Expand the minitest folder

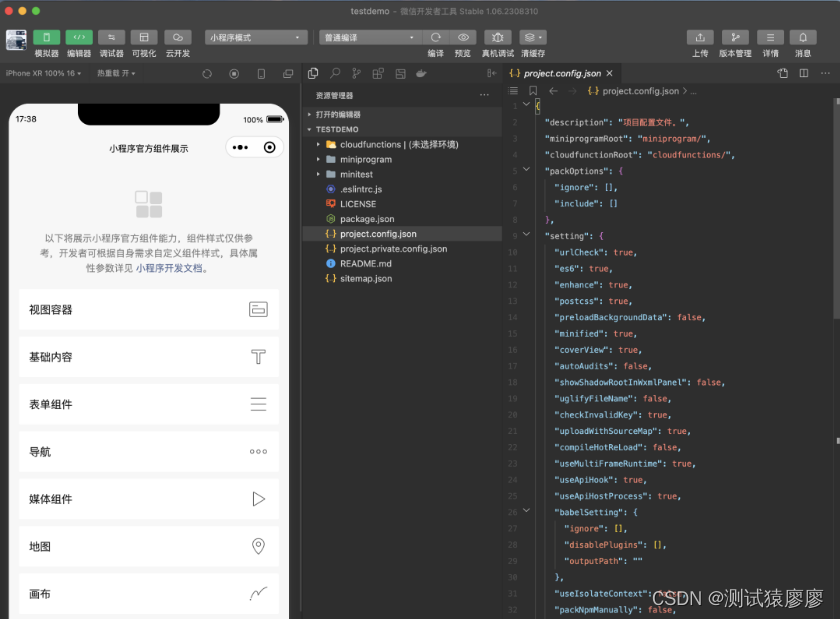pos(404,174)
